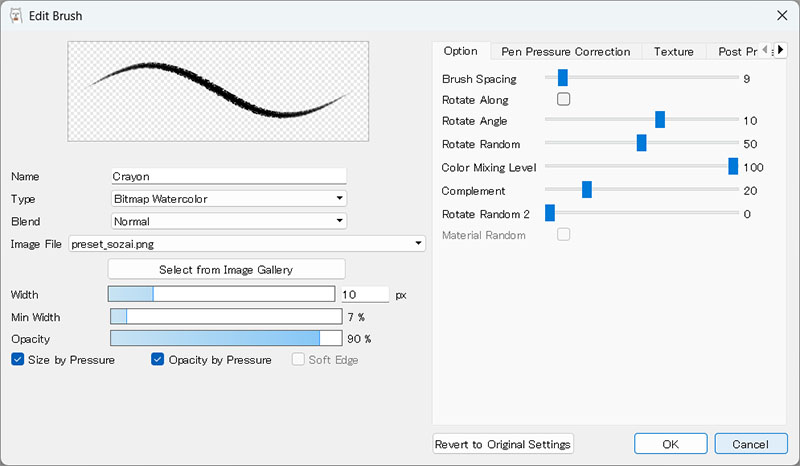Confirm brush settings with OK

[670, 444]
